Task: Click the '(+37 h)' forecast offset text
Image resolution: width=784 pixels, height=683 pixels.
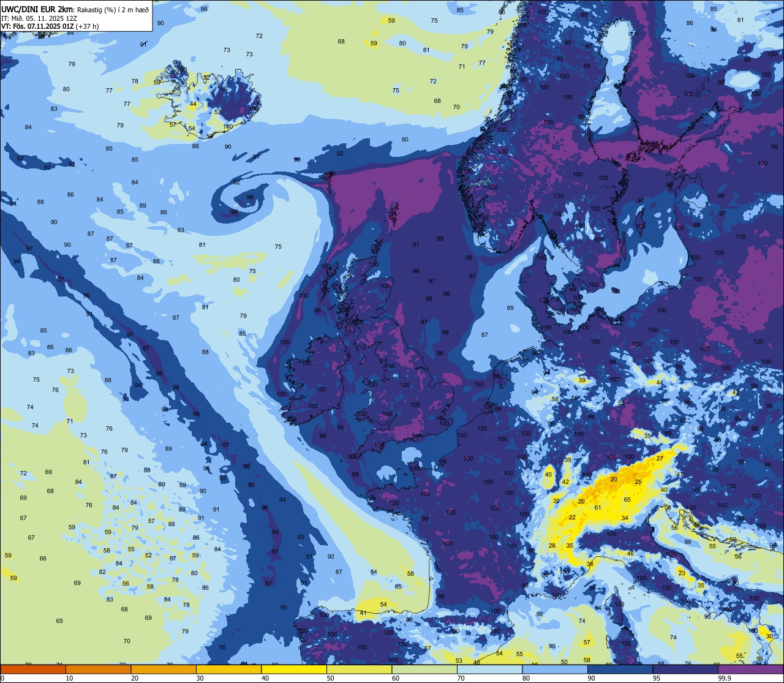Action: (88, 26)
